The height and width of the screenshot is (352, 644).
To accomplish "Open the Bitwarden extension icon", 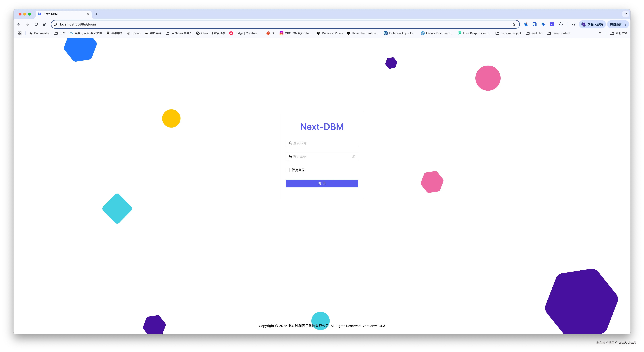I will (x=535, y=24).
